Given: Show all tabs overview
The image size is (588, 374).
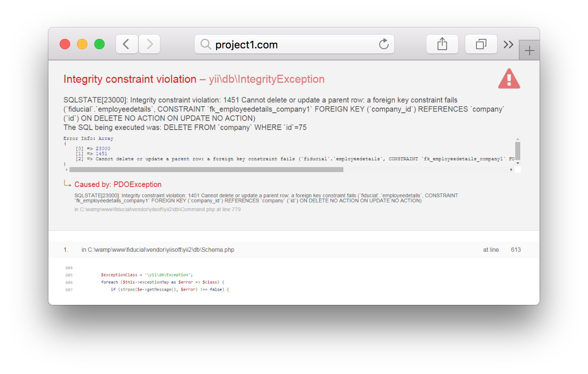Looking at the screenshot, I should 481,44.
